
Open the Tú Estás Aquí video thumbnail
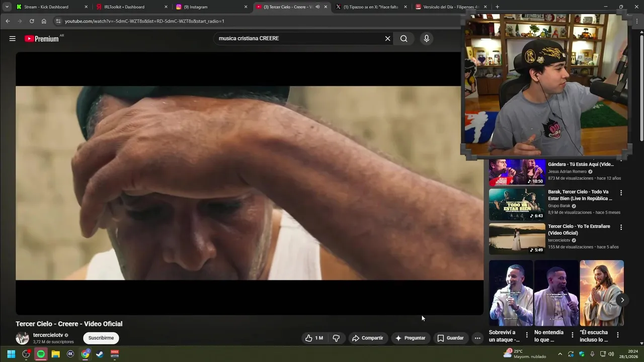pyautogui.click(x=517, y=172)
